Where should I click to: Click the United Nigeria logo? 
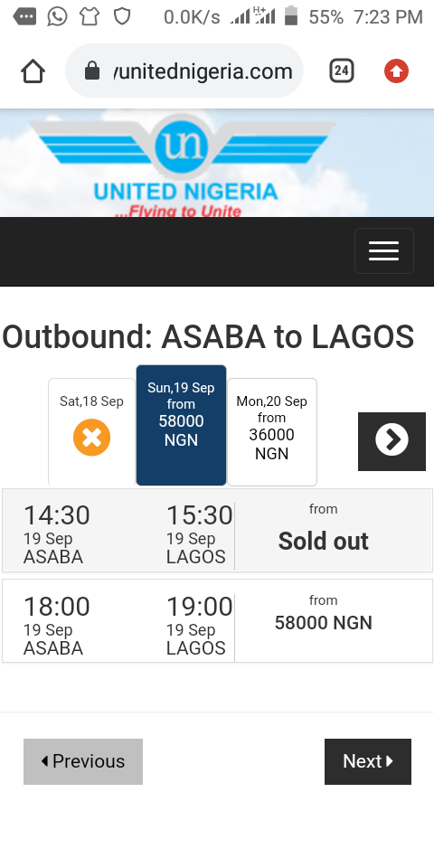tap(184, 166)
